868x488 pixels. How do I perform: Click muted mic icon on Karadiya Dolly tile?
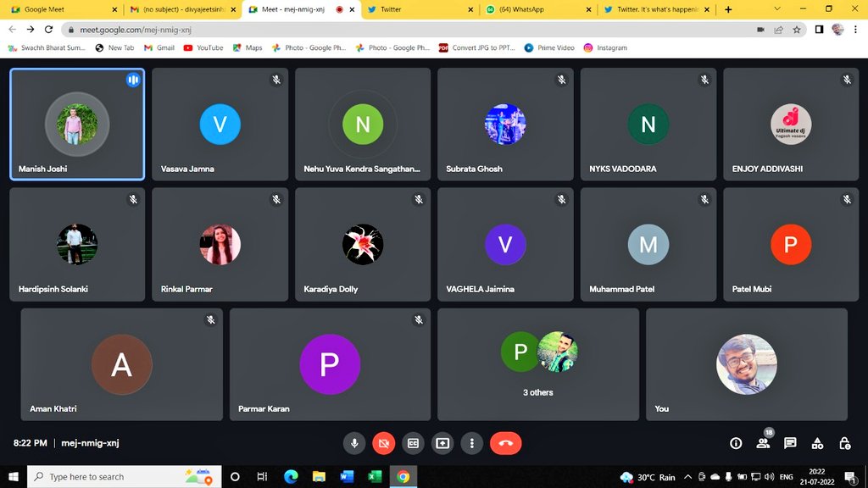click(419, 199)
